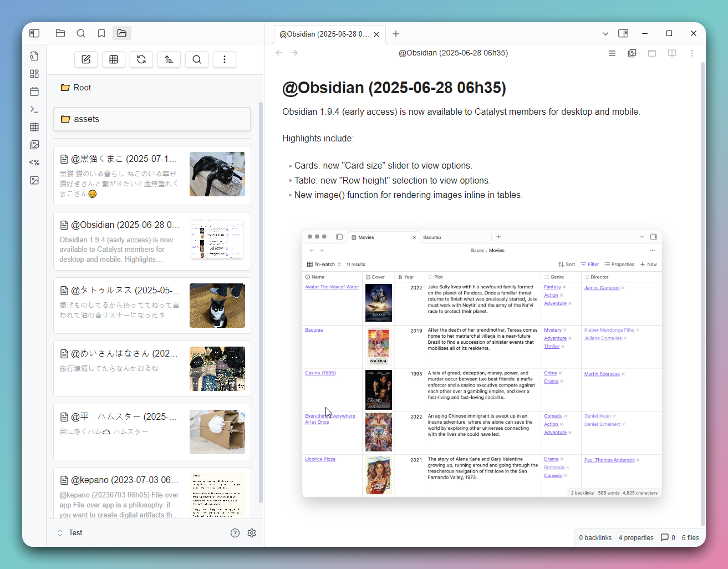Click the "Highlights include:" line
Viewport: 728px width, 569px height.
tap(318, 139)
